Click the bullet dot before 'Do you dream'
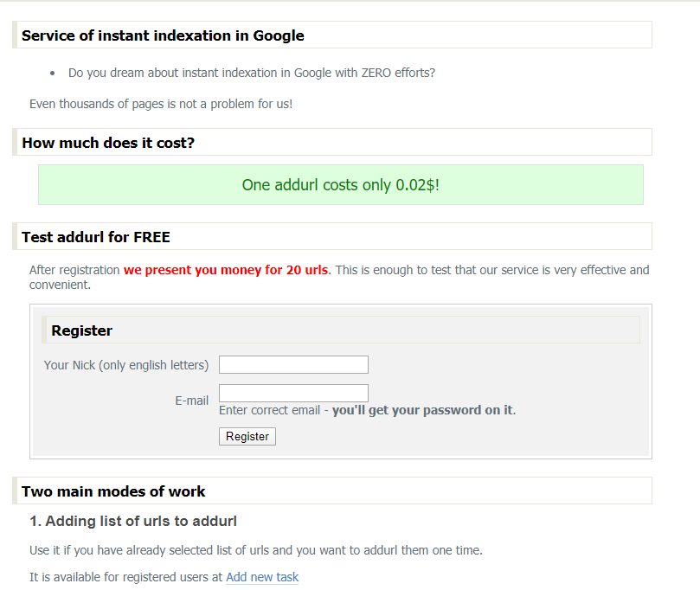 (53, 74)
